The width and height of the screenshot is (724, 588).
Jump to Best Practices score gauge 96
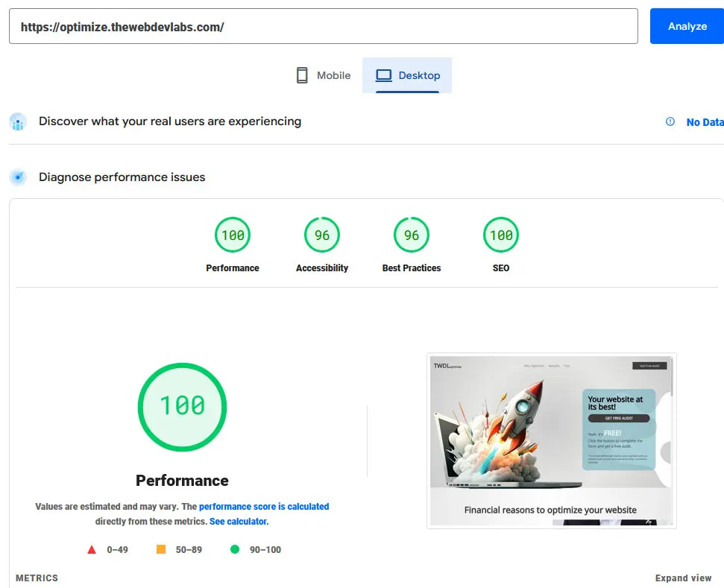pyautogui.click(x=412, y=235)
